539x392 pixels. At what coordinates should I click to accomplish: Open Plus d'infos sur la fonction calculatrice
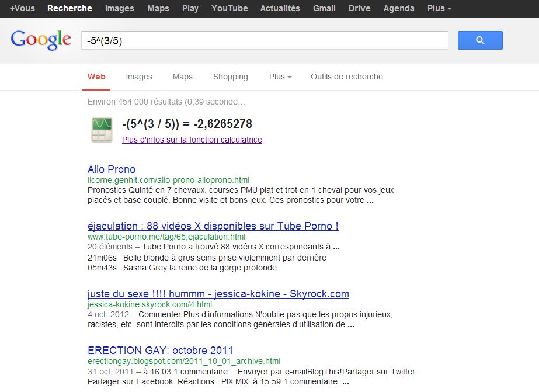tap(192, 140)
